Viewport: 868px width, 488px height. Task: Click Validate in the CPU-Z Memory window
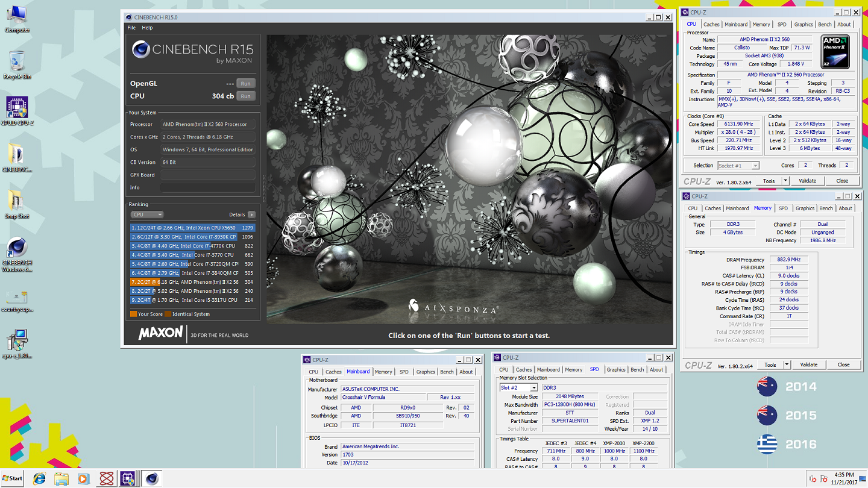click(808, 364)
